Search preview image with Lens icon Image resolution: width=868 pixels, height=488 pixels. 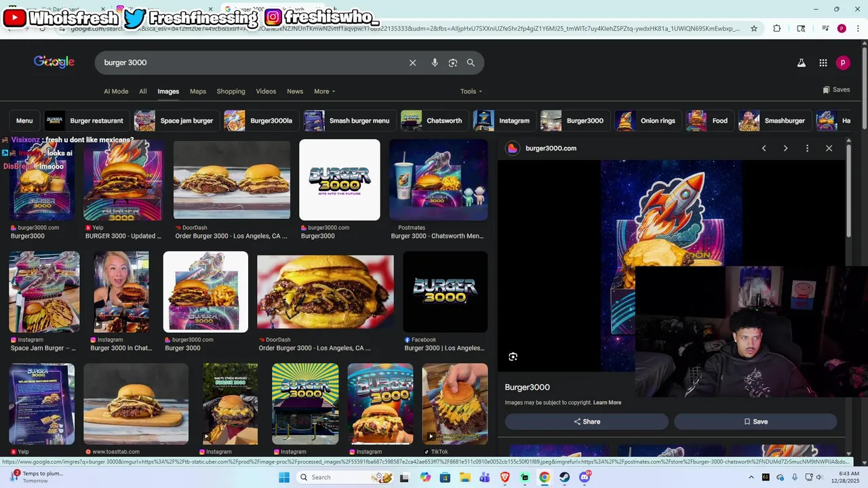click(513, 357)
